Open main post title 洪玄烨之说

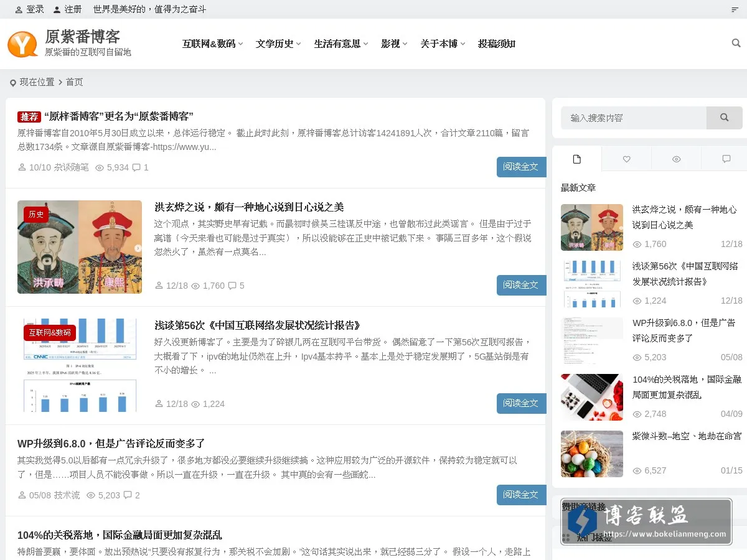(x=249, y=207)
